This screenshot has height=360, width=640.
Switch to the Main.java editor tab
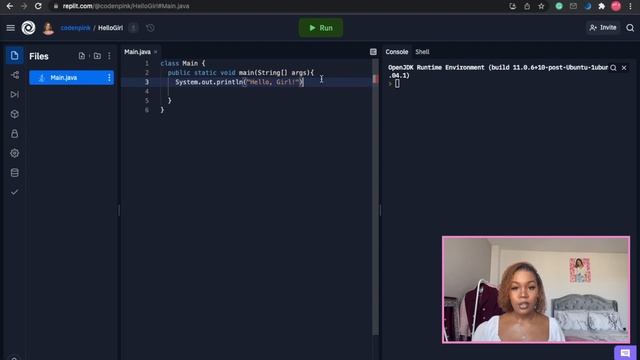138,52
